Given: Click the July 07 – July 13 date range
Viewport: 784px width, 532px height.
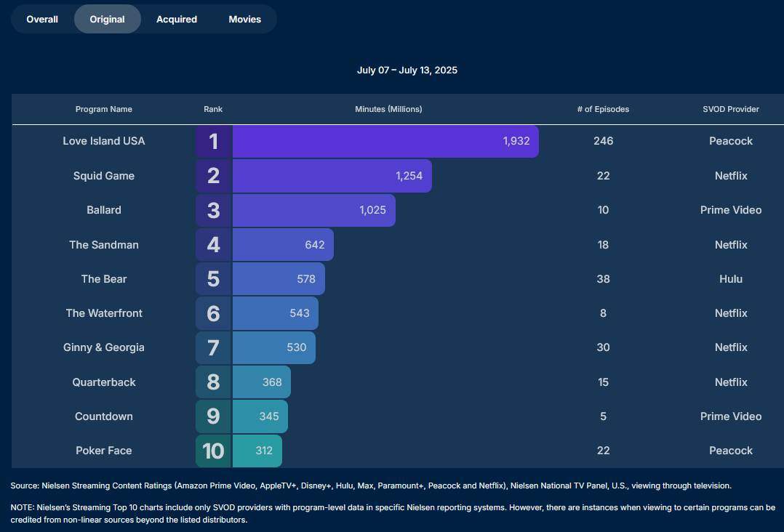Looking at the screenshot, I should (x=407, y=70).
